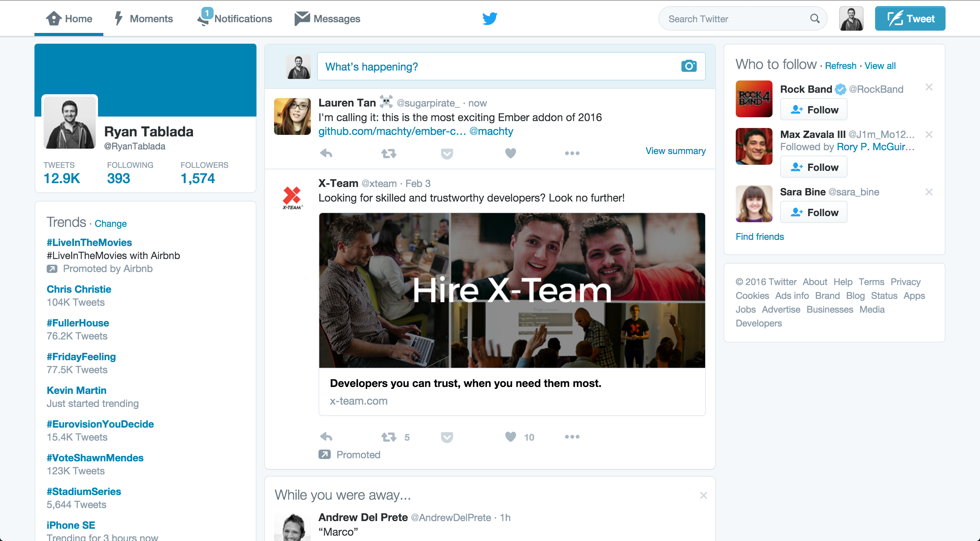Click the X-Team logo avatar
Image resolution: width=980 pixels, height=541 pixels.
[292, 197]
